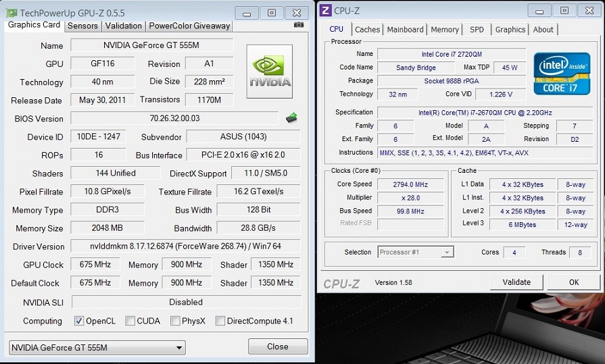The height and width of the screenshot is (364, 605).
Task: Click the Code Name value Sandy Bridge
Action: click(416, 68)
